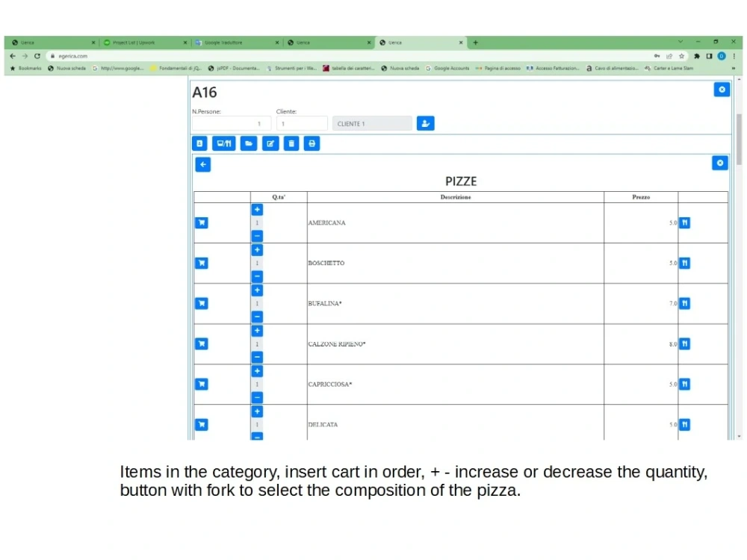The height and width of the screenshot is (560, 747).
Task: Bookmark this page with the star icon
Action: coord(681,56)
